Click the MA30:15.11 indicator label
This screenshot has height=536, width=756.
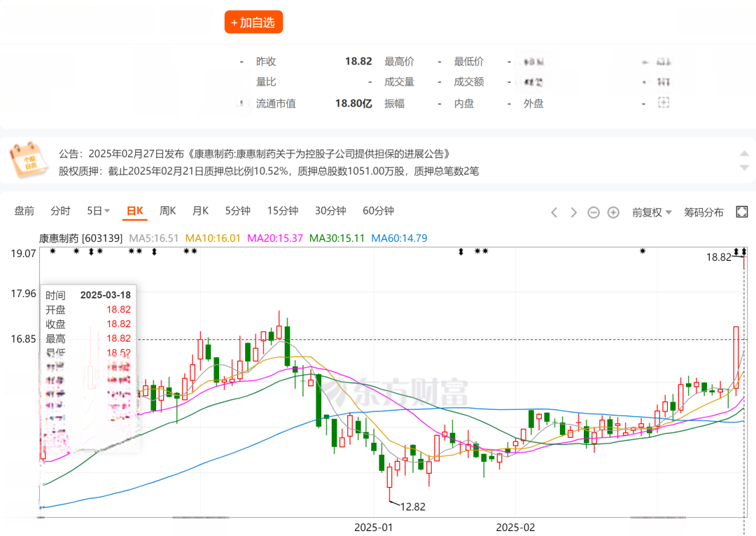tap(337, 238)
